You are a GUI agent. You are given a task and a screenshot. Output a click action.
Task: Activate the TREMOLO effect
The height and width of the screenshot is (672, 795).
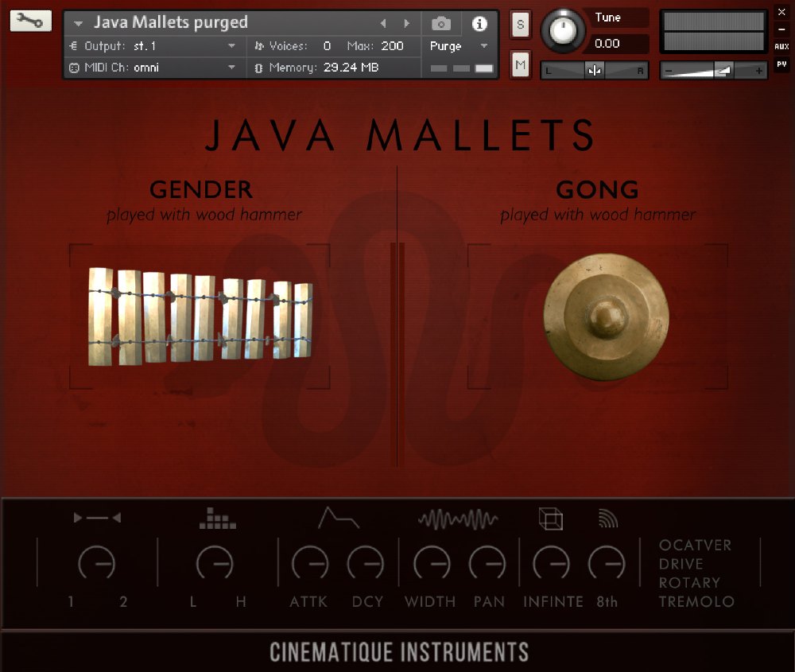click(697, 602)
